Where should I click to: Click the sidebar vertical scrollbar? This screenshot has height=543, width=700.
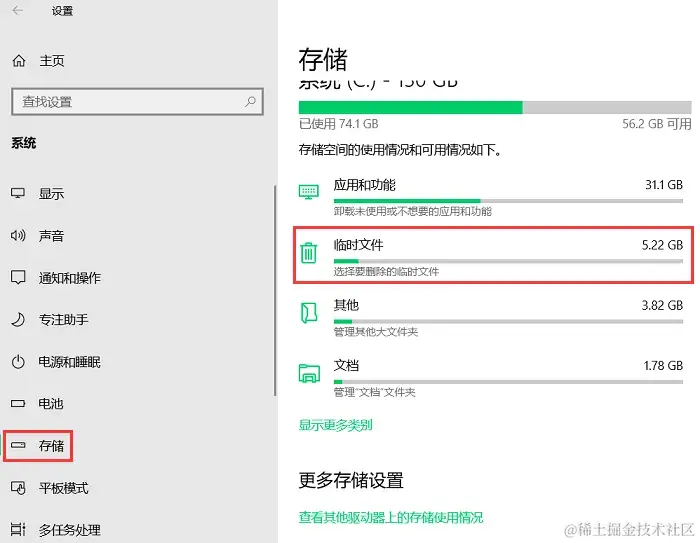point(275,290)
